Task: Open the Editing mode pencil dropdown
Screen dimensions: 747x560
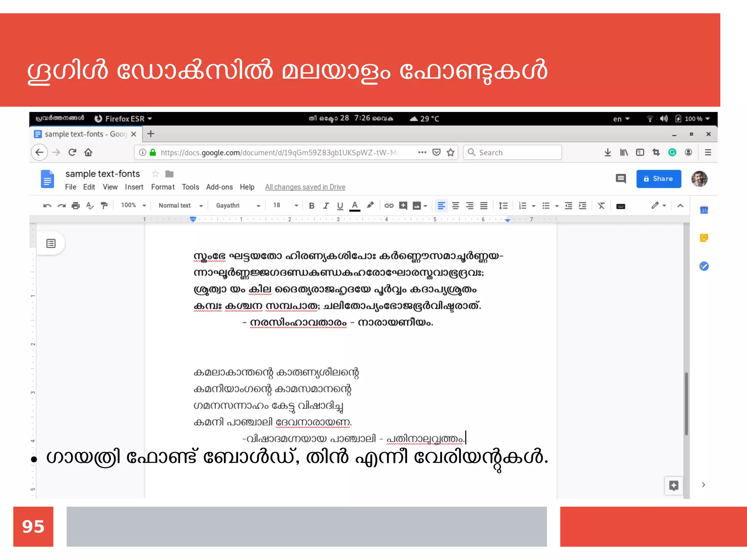Action: pos(659,205)
